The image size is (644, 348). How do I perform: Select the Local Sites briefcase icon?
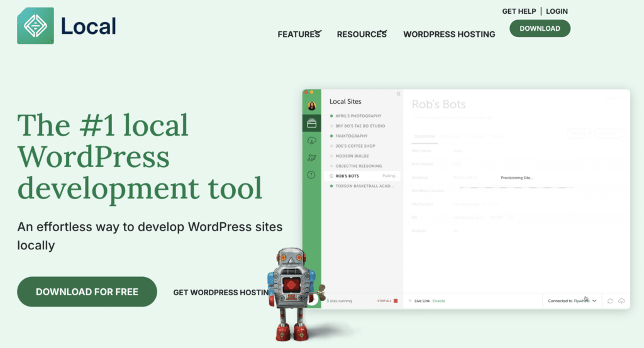click(311, 123)
